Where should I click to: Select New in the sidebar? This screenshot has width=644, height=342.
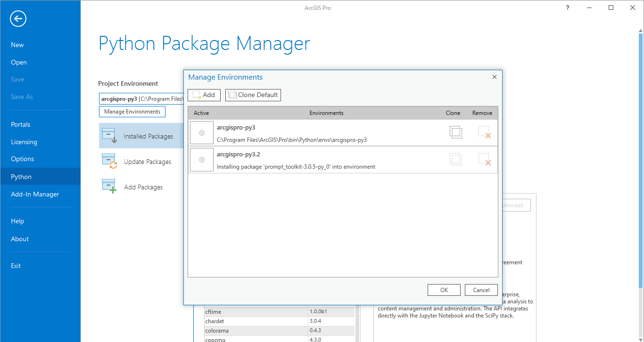pyautogui.click(x=17, y=45)
